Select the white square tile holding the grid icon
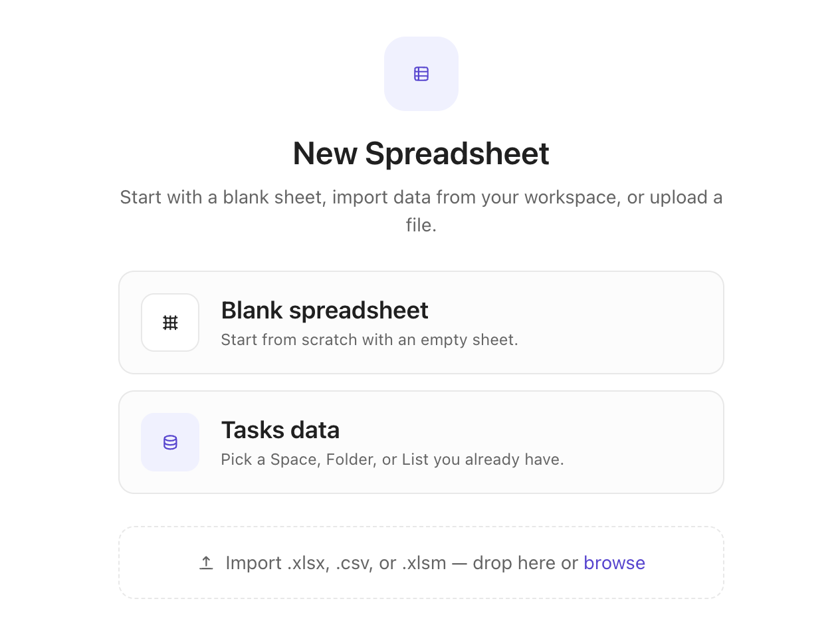The image size is (840, 629). [x=170, y=322]
